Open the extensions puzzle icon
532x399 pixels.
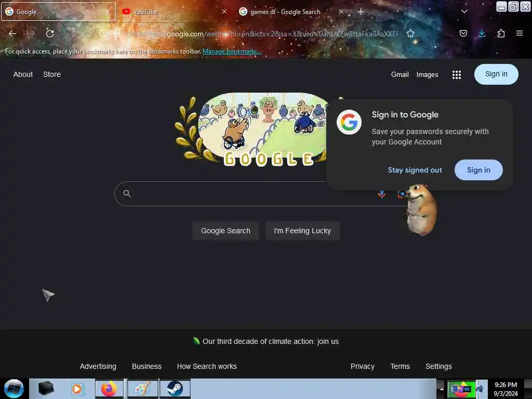[501, 33]
